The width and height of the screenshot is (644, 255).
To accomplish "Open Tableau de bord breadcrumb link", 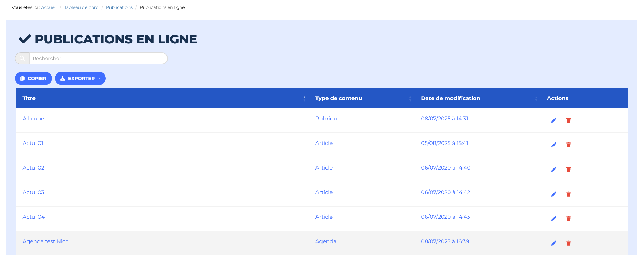I will coord(81,7).
